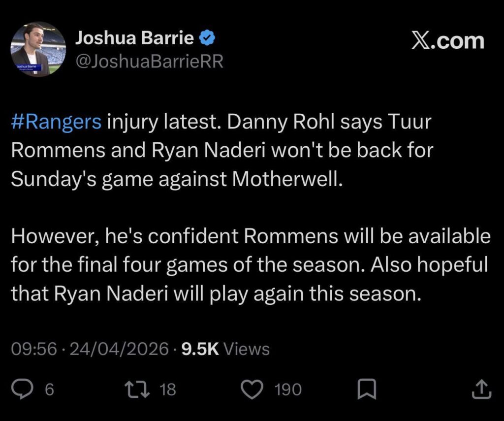Tap the heart icon to like the post

pos(252,389)
